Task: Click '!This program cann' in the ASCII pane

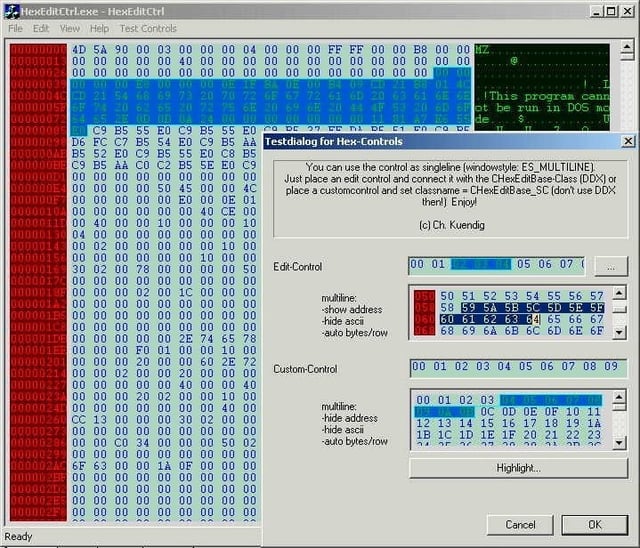Action: [547, 96]
